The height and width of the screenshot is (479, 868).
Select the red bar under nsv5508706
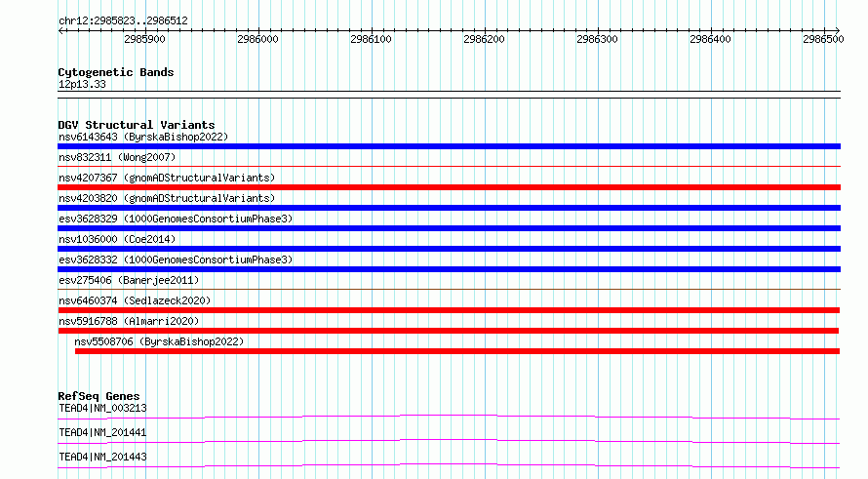(457, 351)
